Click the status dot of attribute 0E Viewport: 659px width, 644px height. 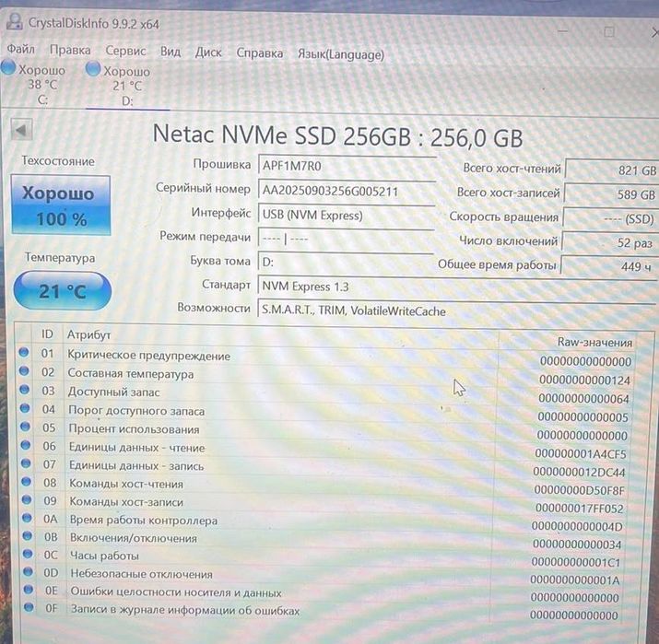tap(29, 590)
